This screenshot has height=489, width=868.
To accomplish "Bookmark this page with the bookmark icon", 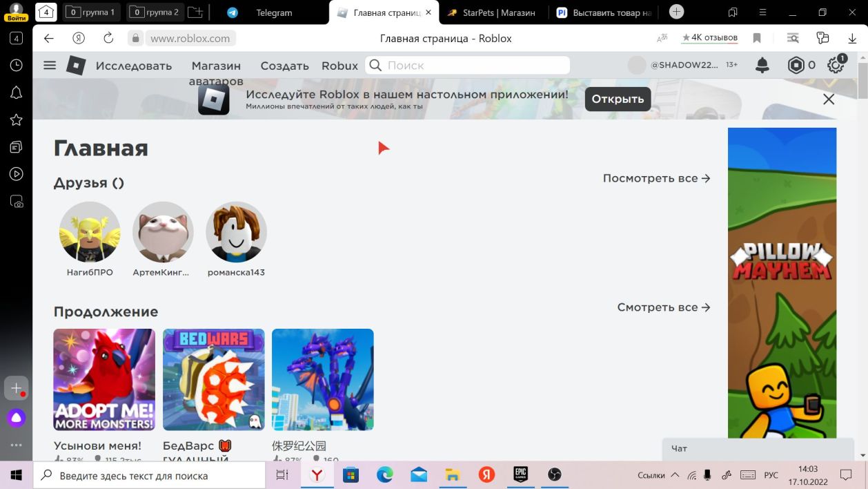I will point(757,39).
